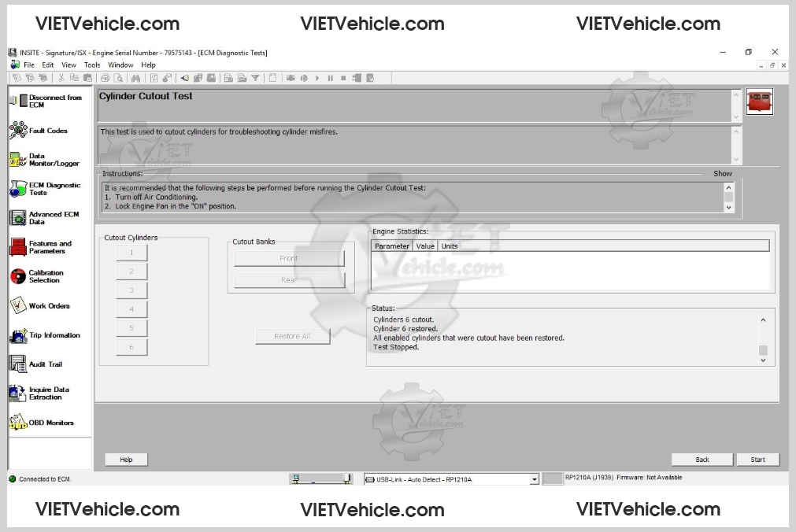Select ECM Diagnostic Tests sidebar icon
This screenshot has width=796, height=532.
click(x=19, y=189)
